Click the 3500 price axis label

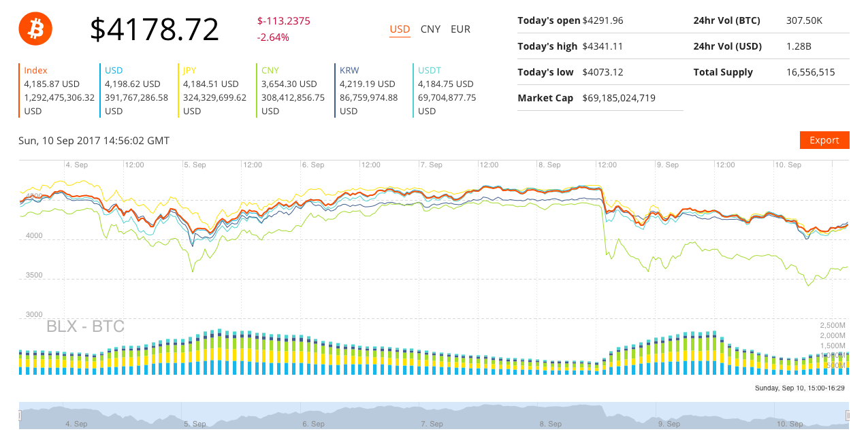click(x=34, y=275)
